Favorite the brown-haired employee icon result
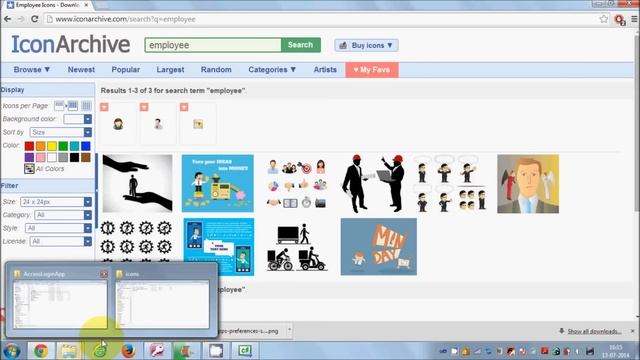This screenshot has width=640, height=360. (x=104, y=107)
